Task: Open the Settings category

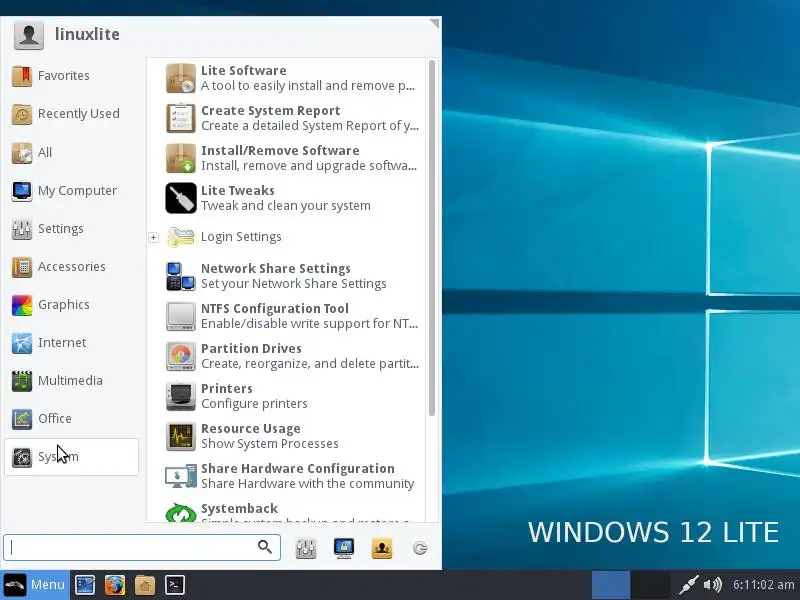Action: [x=71, y=229]
